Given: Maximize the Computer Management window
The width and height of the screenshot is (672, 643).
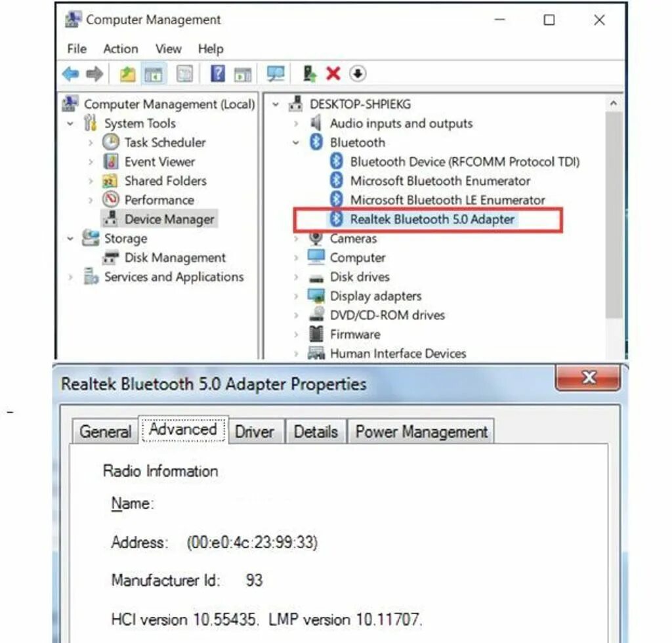Looking at the screenshot, I should point(549,20).
